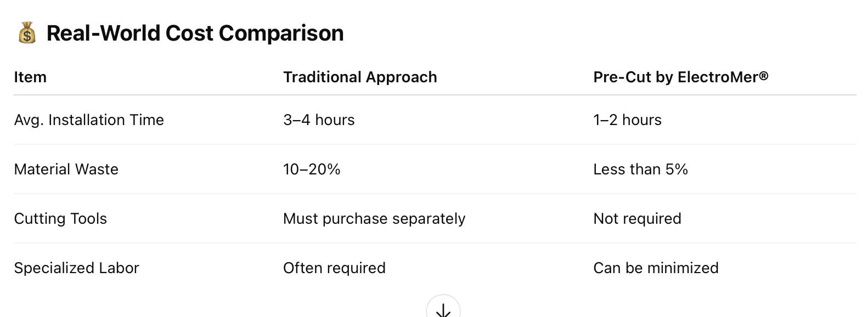Select the Avg. Installation Time row label

pos(89,120)
